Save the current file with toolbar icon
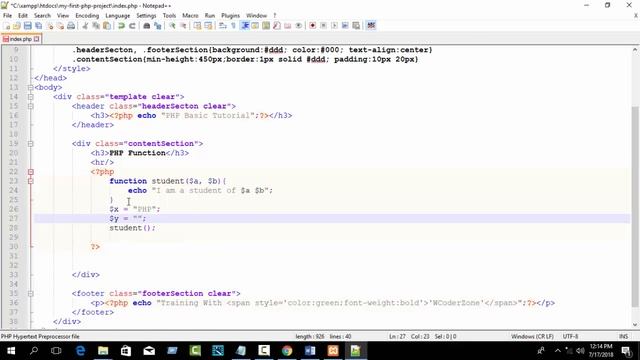640x360 pixels. 27,26
